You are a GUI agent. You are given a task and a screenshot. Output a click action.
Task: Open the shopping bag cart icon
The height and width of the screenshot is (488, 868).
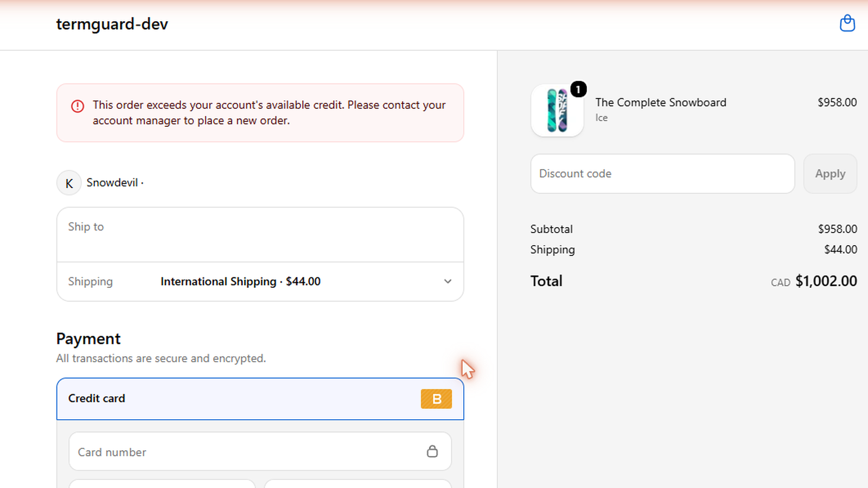click(x=847, y=23)
